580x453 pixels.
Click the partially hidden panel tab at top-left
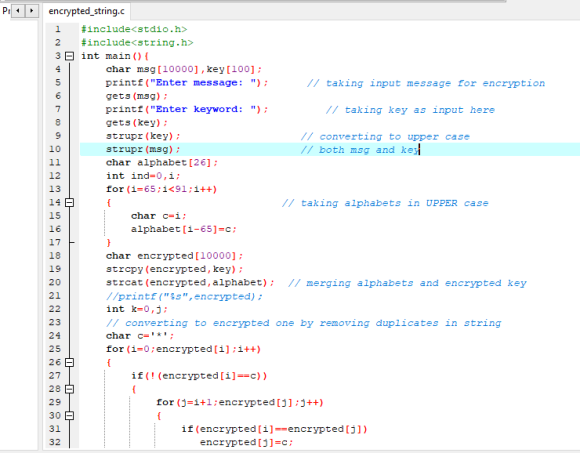point(6,11)
